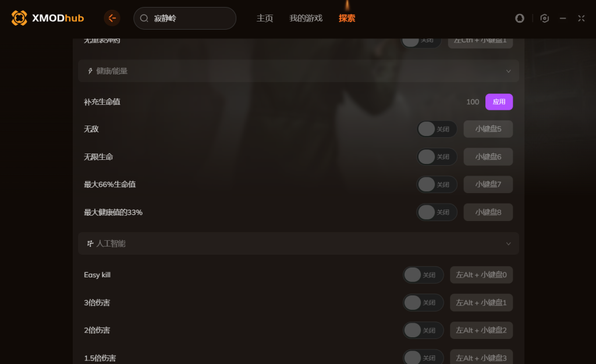Click the 寂静岭 search field

coord(185,18)
